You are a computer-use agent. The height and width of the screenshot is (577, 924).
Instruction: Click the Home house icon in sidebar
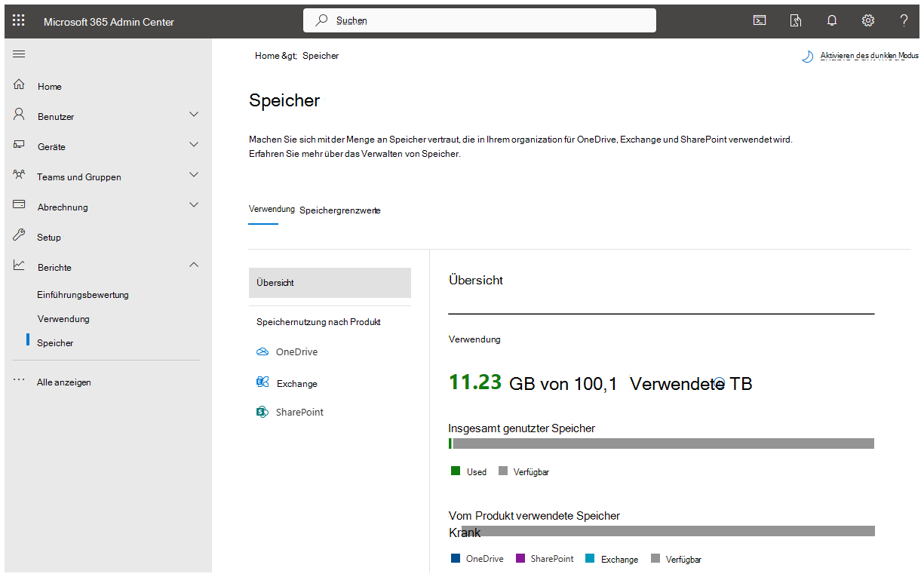pos(20,85)
